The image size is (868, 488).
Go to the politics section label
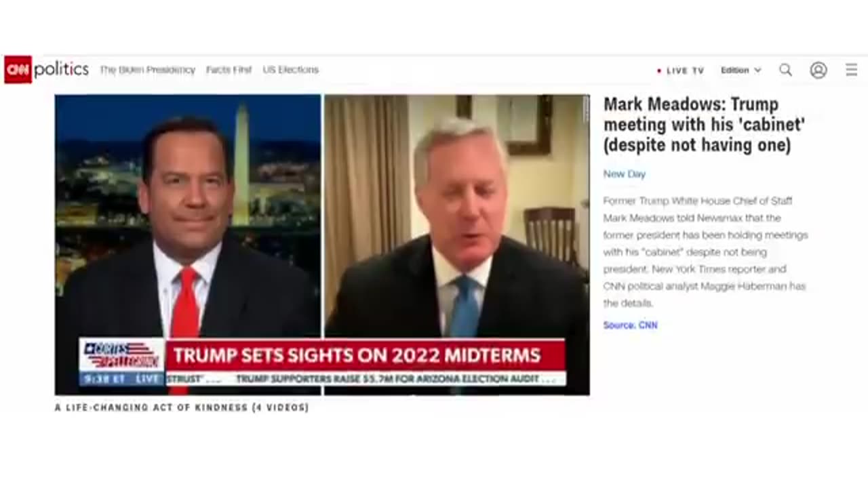coord(61,69)
